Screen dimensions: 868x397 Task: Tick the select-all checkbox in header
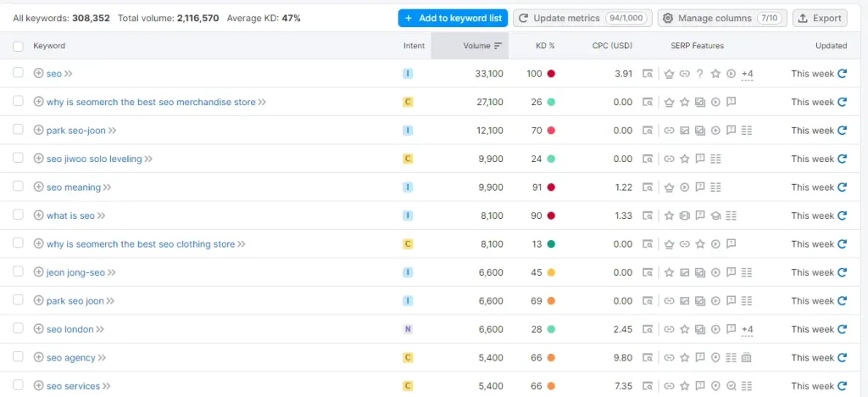point(18,46)
